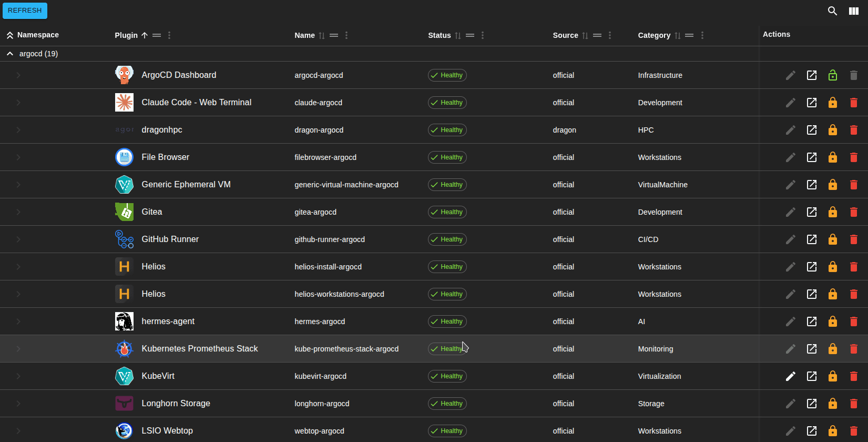This screenshot has height=442, width=868.
Task: Open the Status column options menu
Action: pos(483,35)
